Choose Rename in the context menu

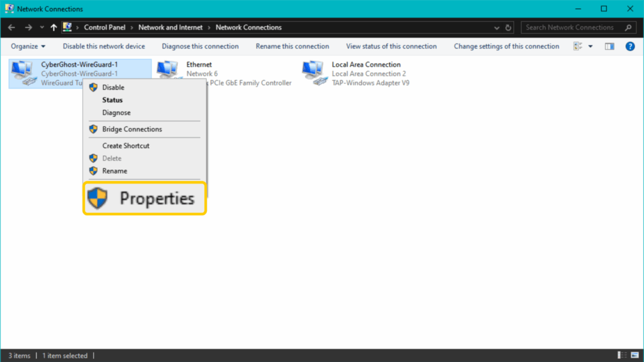[145, 171]
